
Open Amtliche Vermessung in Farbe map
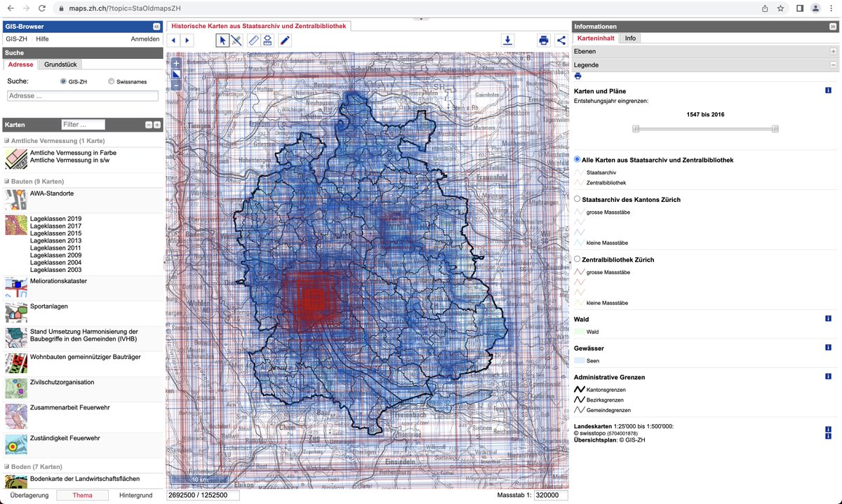pos(73,153)
